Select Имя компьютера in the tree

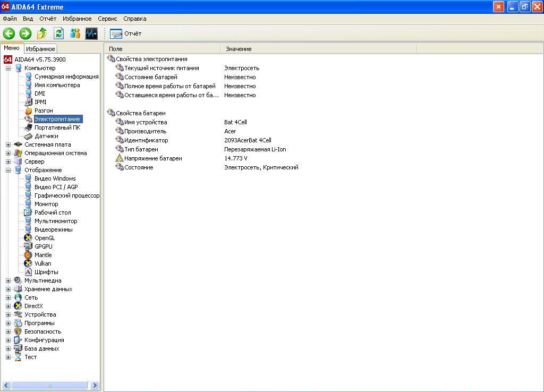click(57, 85)
